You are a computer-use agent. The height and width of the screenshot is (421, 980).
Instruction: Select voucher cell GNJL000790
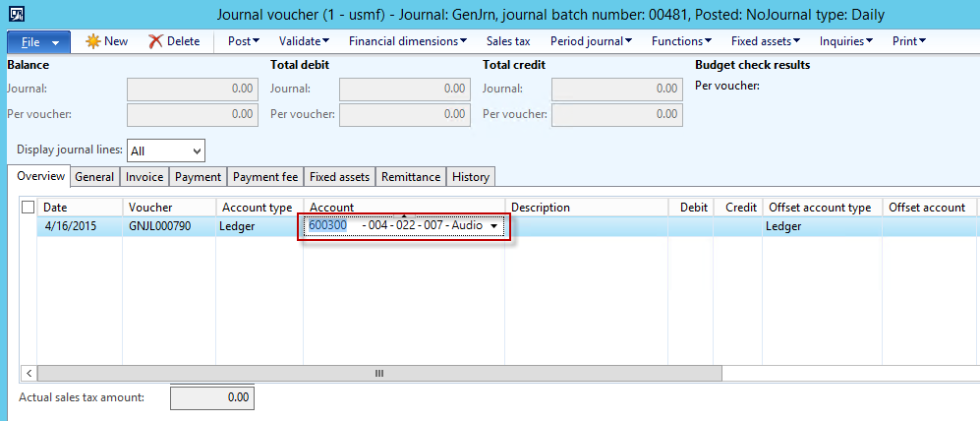pos(169,226)
